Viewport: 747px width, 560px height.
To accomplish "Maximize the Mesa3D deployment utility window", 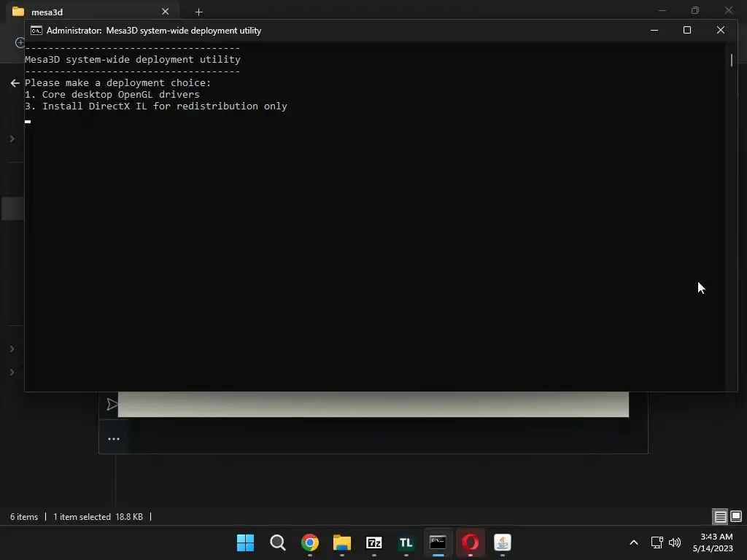I will click(x=687, y=31).
